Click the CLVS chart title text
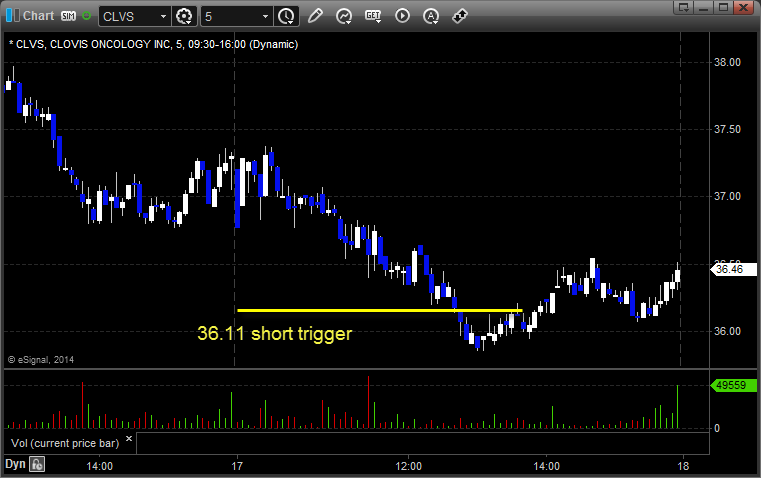 coord(153,44)
